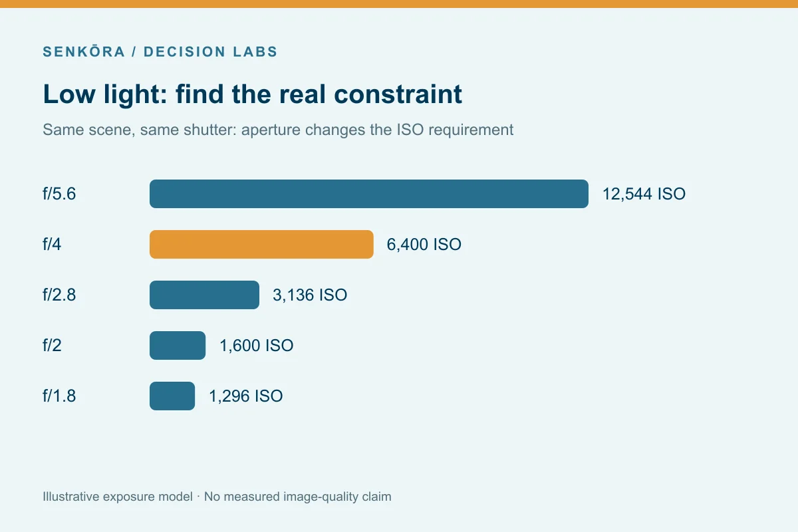
Task: Click the f/4 axis label
Action: point(52,245)
